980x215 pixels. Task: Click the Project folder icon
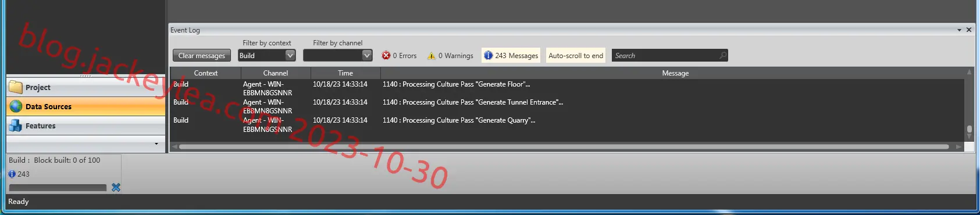pos(16,87)
